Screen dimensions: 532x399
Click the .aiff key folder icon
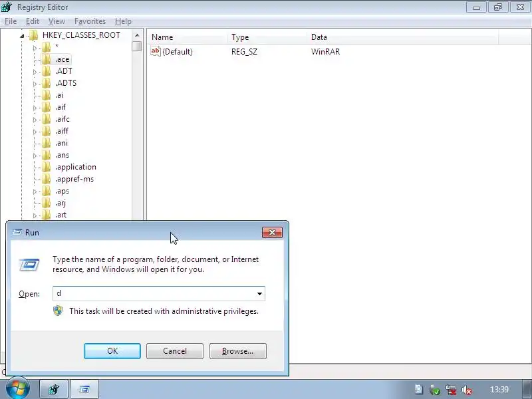[46, 131]
